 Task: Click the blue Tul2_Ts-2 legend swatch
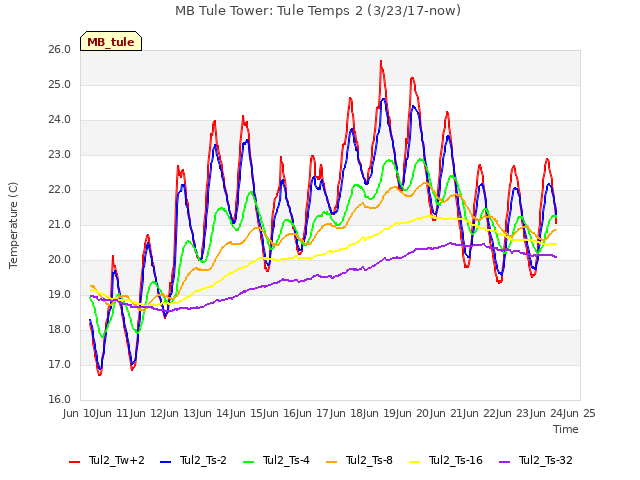tap(165, 462)
